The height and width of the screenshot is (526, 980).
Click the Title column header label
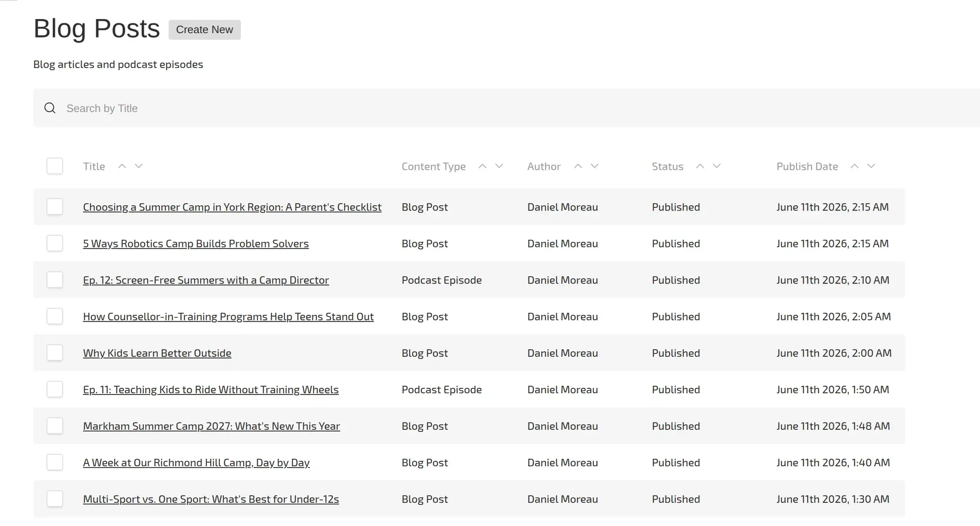[94, 166]
